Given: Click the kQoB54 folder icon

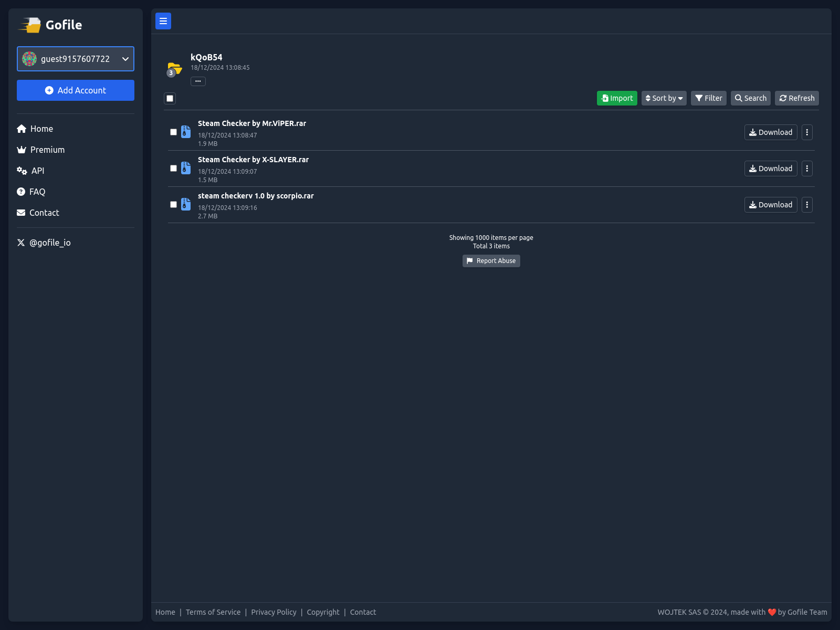Looking at the screenshot, I should click(x=174, y=69).
